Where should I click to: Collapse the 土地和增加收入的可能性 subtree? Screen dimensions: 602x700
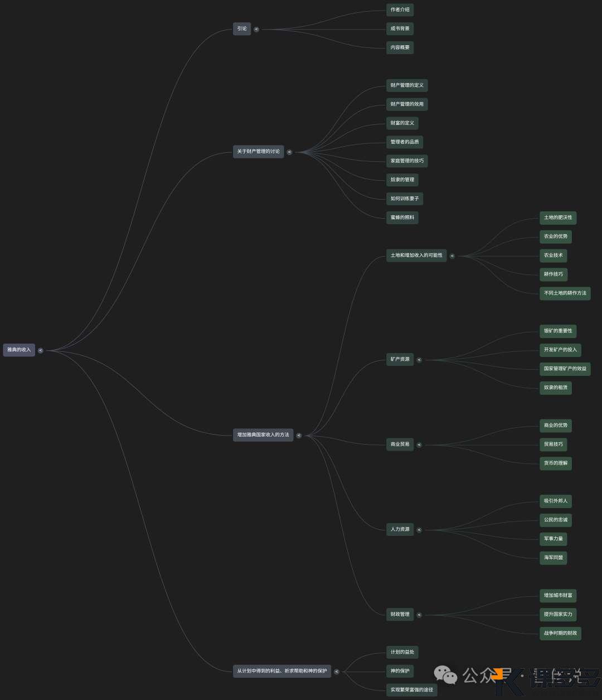(x=452, y=256)
